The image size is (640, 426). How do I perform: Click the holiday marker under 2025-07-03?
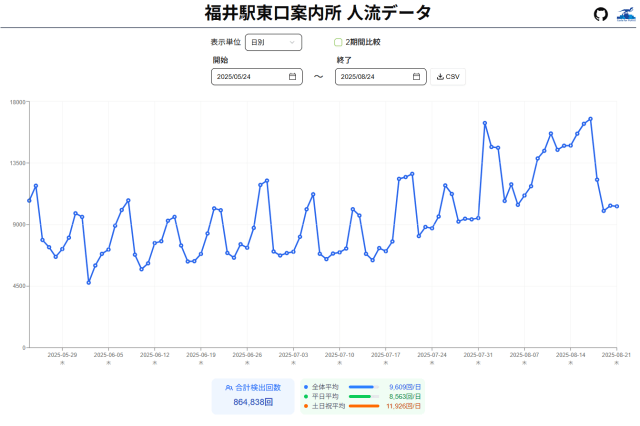tap(293, 363)
